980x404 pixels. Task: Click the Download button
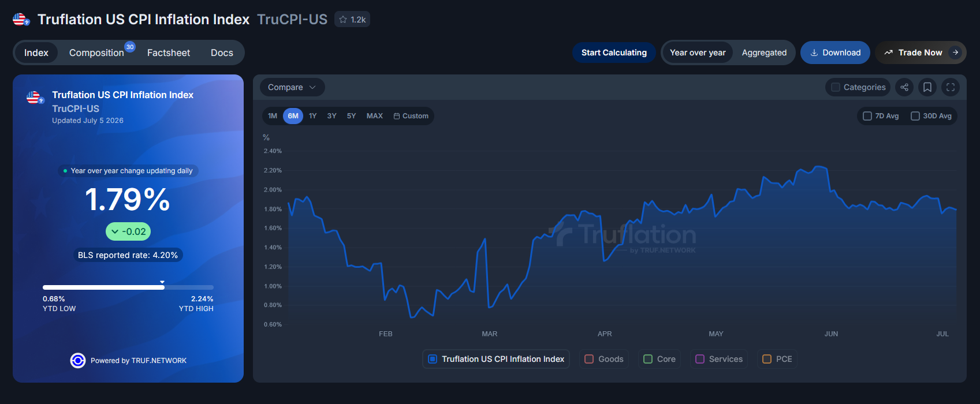835,53
